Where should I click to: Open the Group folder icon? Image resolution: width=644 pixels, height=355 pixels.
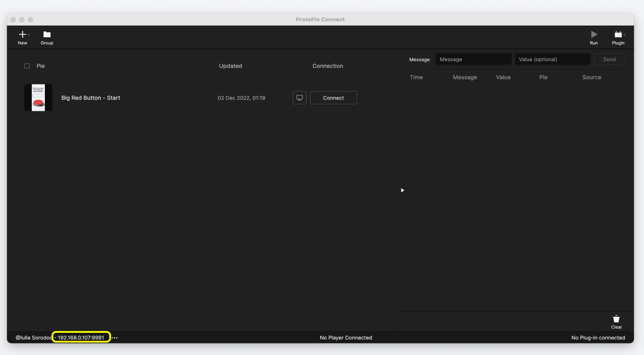[47, 34]
